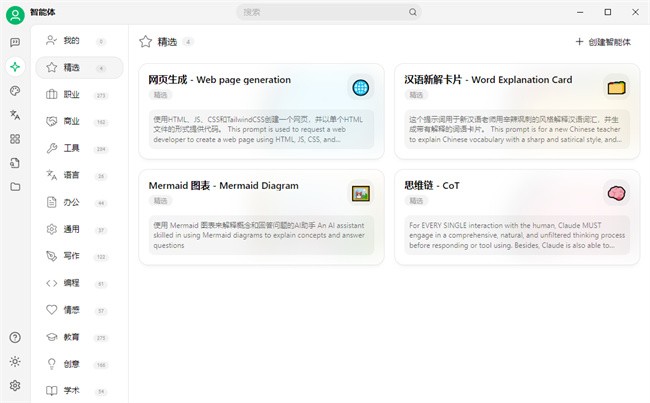650x403 pixels.
Task: Click 精选 tag on Word Explanation Card
Action: [416, 95]
